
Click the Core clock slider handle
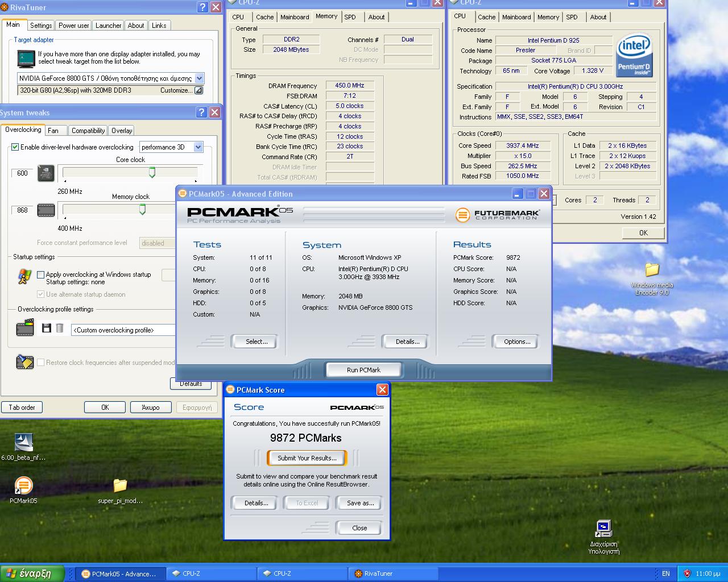tap(152, 172)
